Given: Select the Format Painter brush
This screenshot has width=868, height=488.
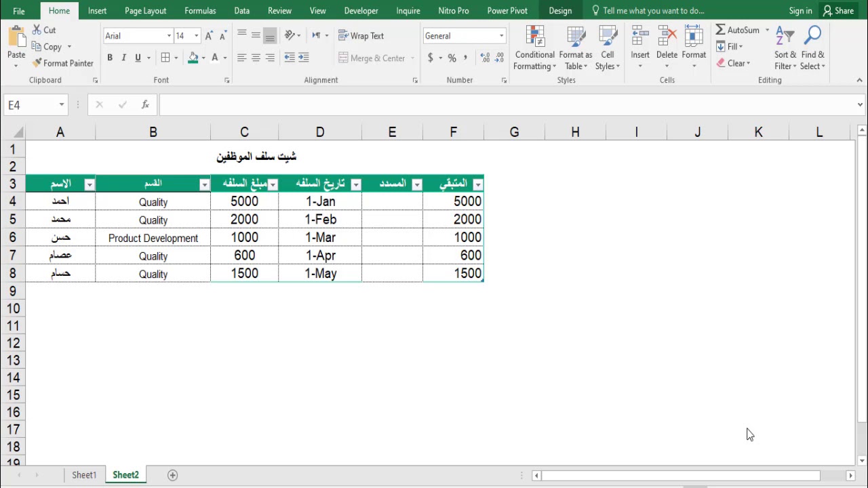Looking at the screenshot, I should pyautogui.click(x=62, y=63).
